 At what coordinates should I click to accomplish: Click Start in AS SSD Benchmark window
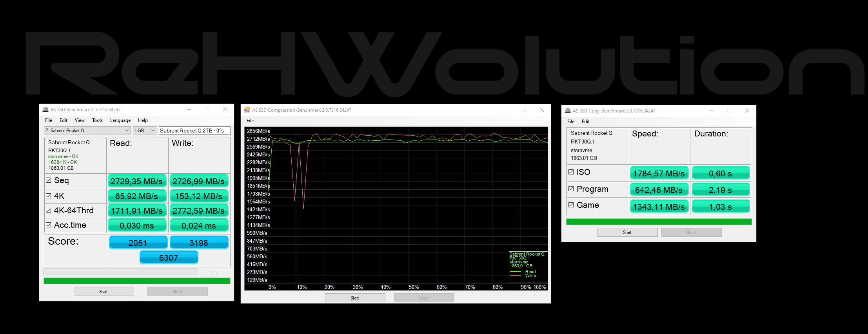click(x=104, y=292)
